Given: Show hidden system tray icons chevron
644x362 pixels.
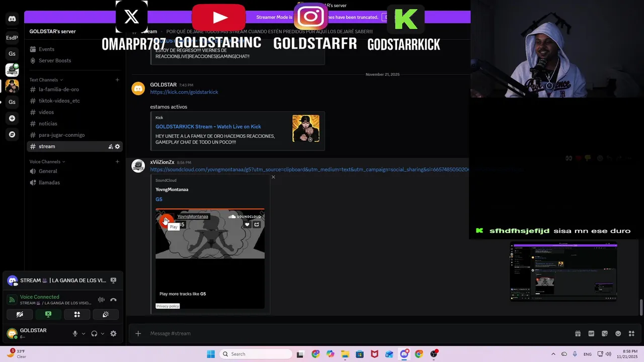Looking at the screenshot, I should [x=553, y=354].
